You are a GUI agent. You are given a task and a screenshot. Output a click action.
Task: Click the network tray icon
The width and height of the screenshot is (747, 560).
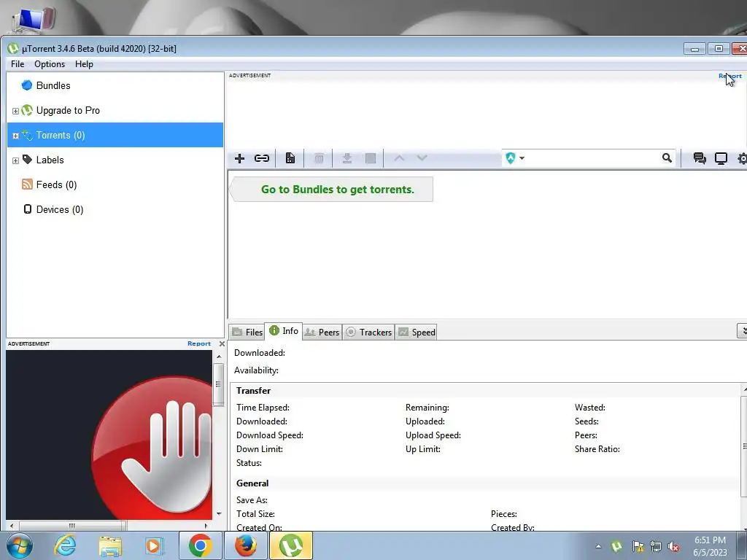pyautogui.click(x=656, y=546)
